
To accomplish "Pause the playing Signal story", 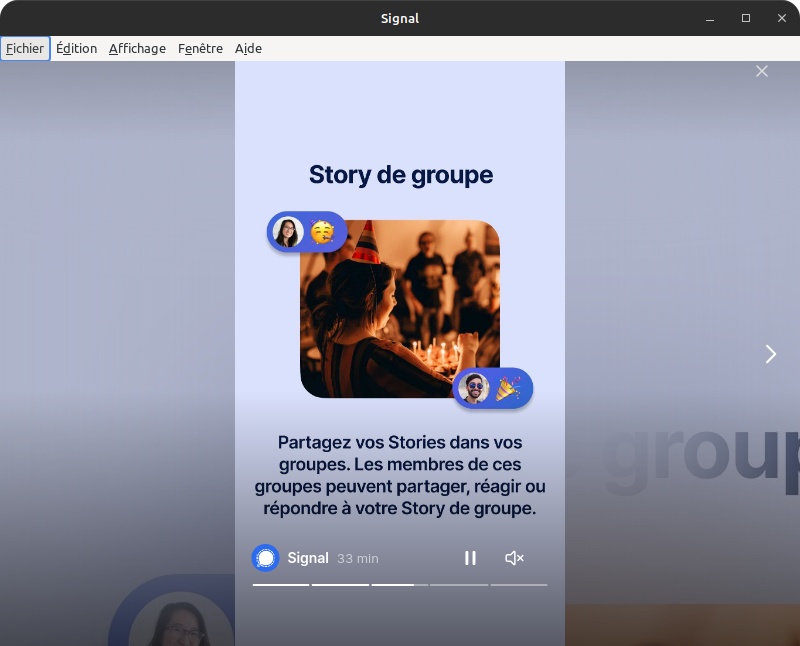I will point(470,558).
